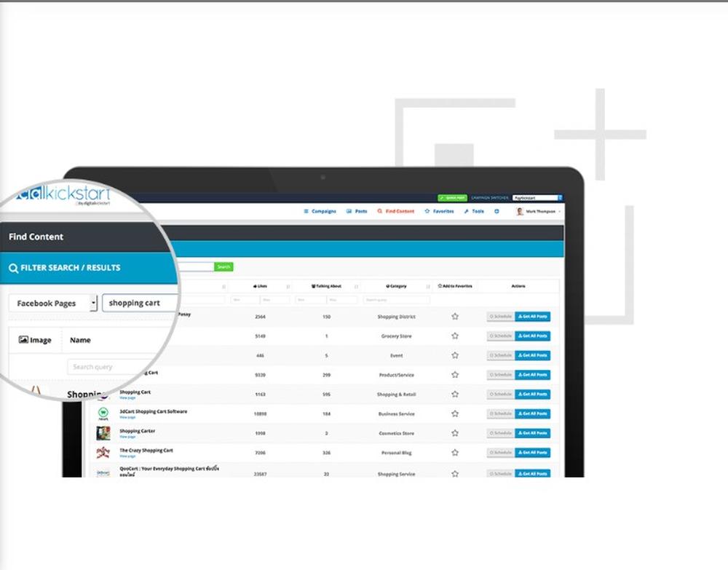Click Schedule in the Shopping District row
The height and width of the screenshot is (570, 728).
501,316
